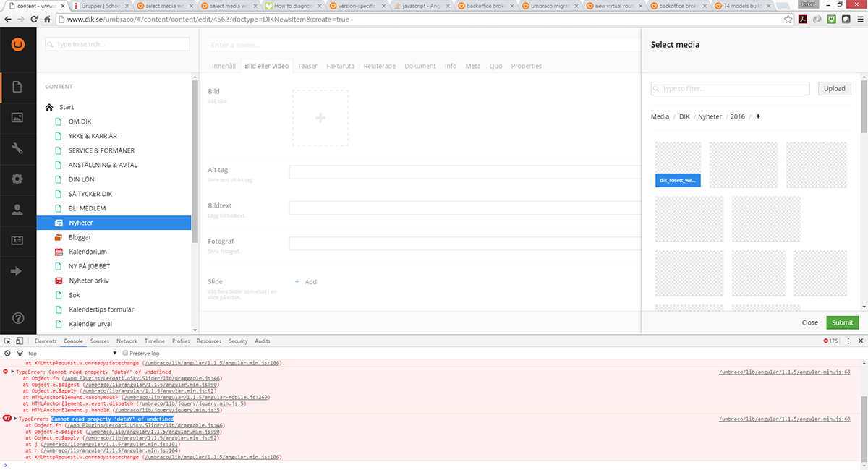Switch to the Dokument tab
Image resolution: width=868 pixels, height=470 pixels.
tap(420, 66)
